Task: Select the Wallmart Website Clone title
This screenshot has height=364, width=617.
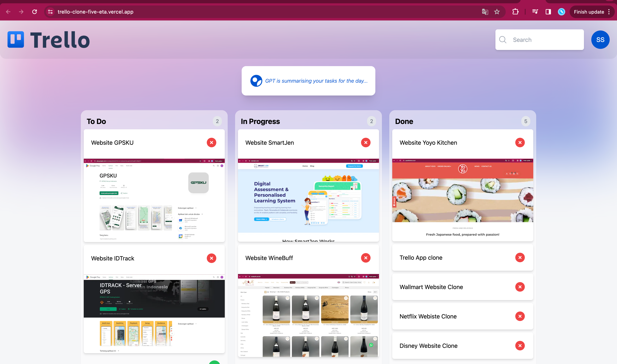Action: [x=431, y=287]
